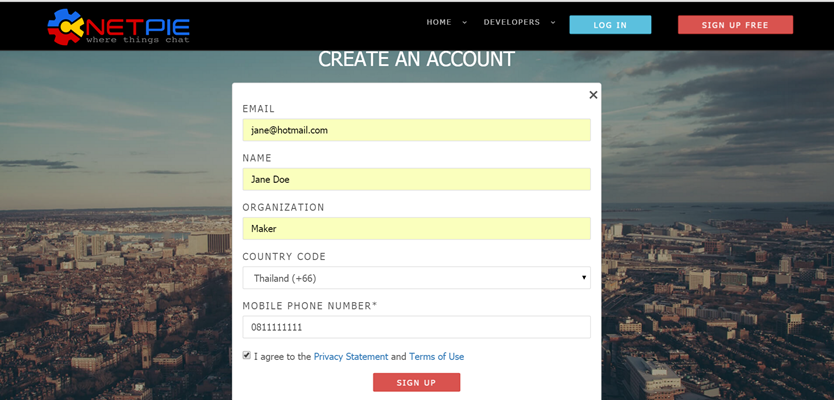Open the Terms of Use link
Viewport: 834px width, 400px height.
(436, 357)
